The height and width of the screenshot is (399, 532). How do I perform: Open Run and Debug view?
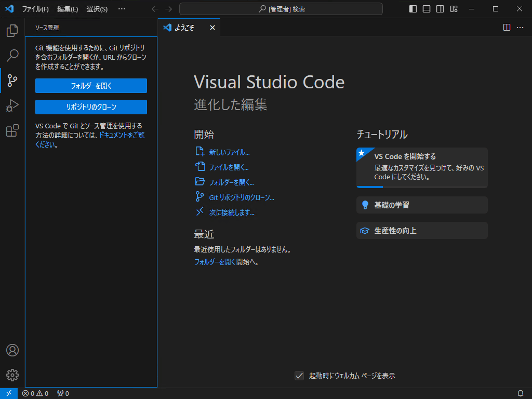click(12, 105)
